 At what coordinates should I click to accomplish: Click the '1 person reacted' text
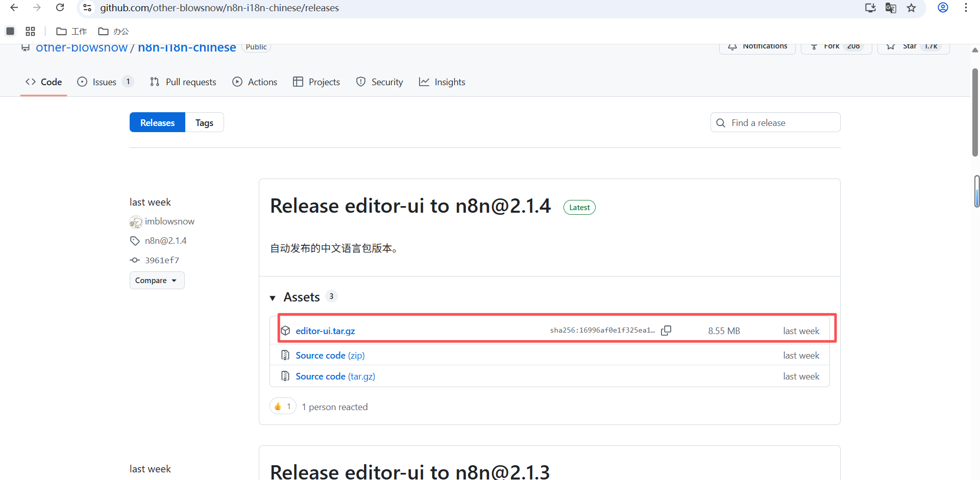tap(335, 407)
